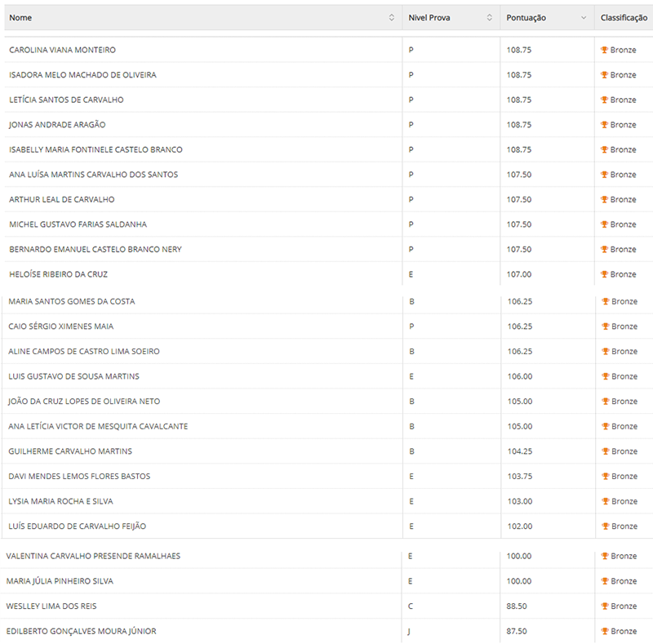
Task: Sort table by Nome column arrows
Action: [392, 18]
